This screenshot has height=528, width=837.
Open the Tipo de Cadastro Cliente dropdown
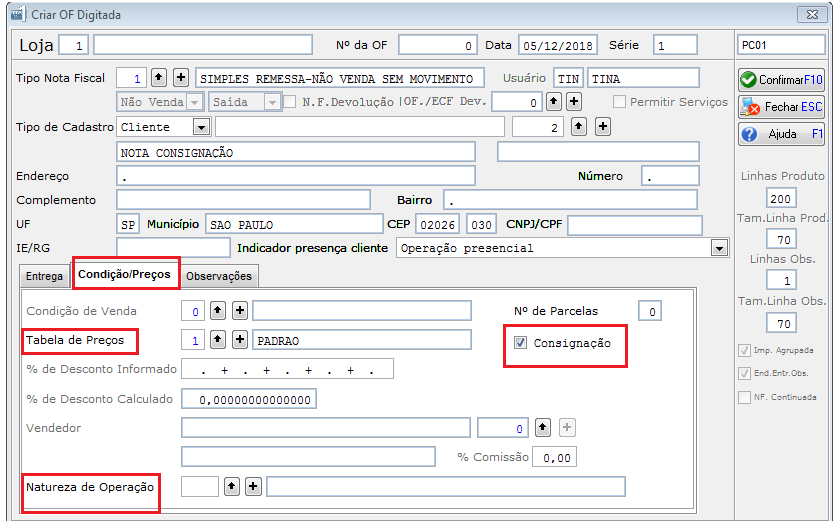(201, 127)
